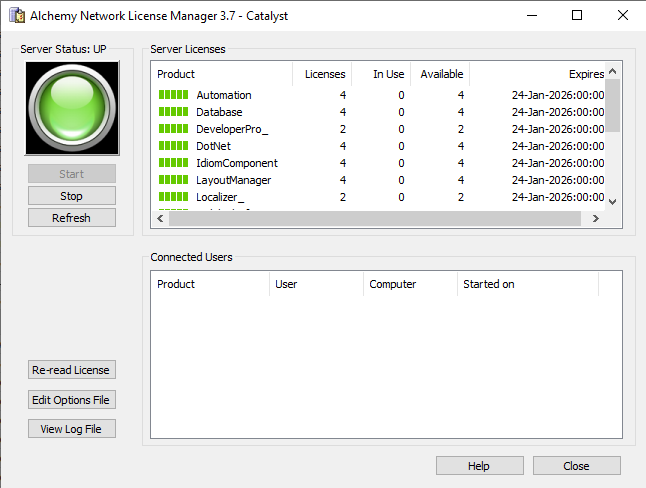Click the In Use column header
The width and height of the screenshot is (646, 488).
click(x=381, y=74)
